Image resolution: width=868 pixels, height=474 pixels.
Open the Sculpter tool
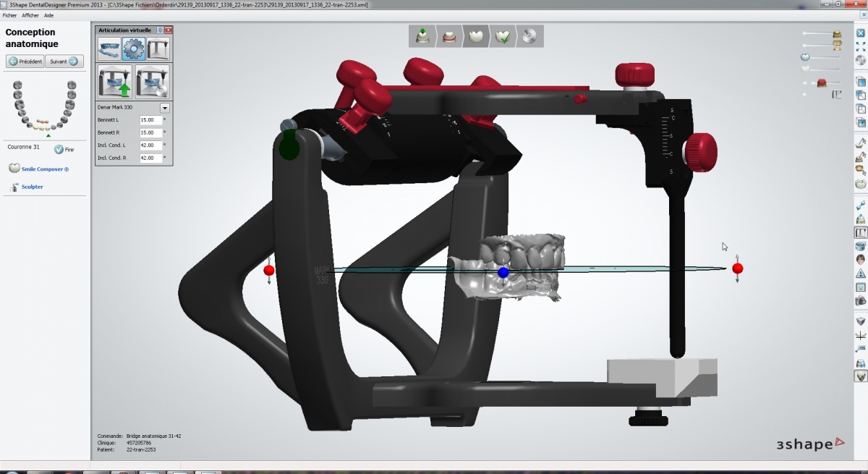27,187
